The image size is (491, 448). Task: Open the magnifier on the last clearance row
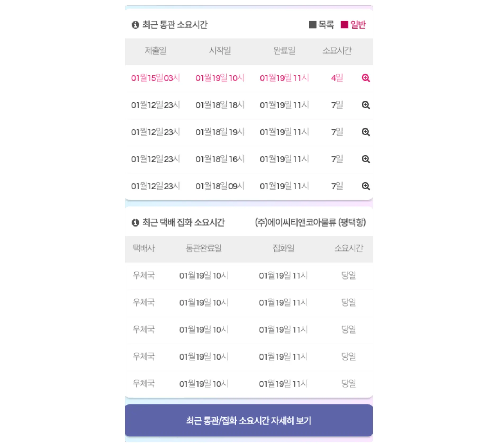[x=366, y=186]
